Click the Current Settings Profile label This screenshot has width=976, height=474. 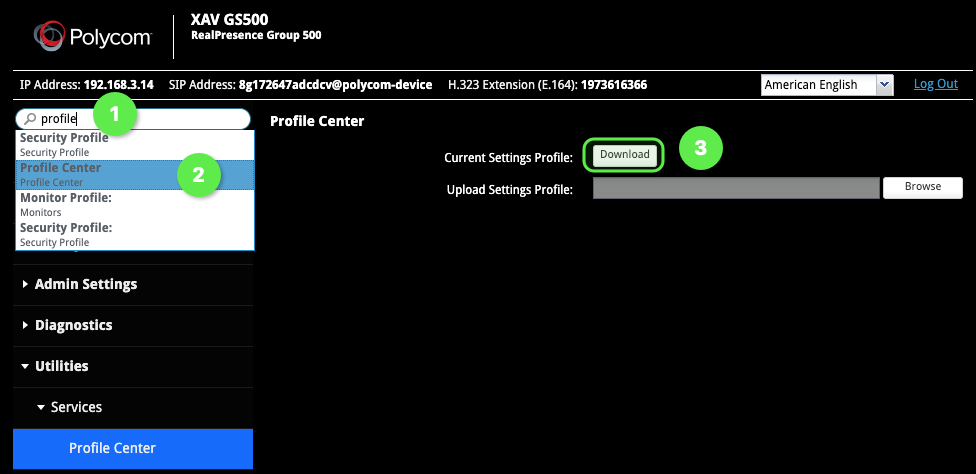508,158
